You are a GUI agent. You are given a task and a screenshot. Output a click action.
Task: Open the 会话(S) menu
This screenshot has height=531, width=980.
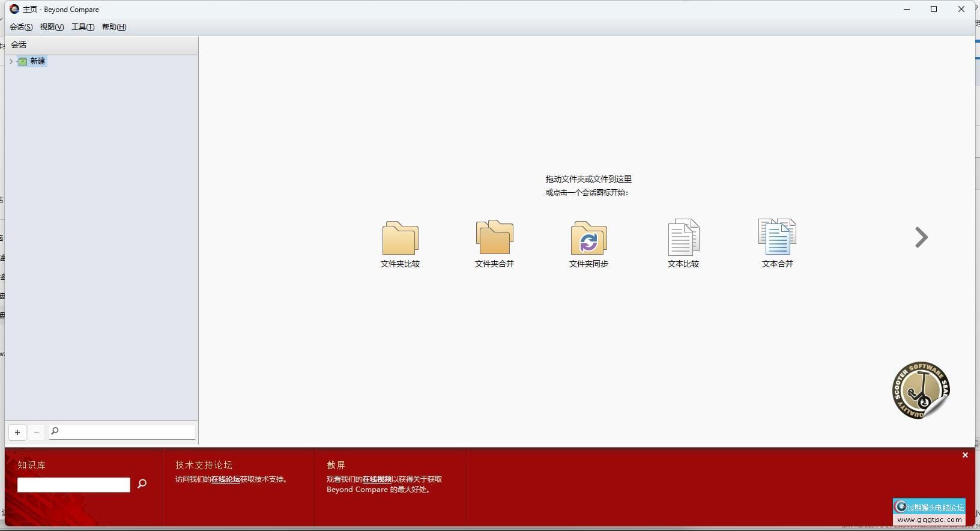(21, 27)
